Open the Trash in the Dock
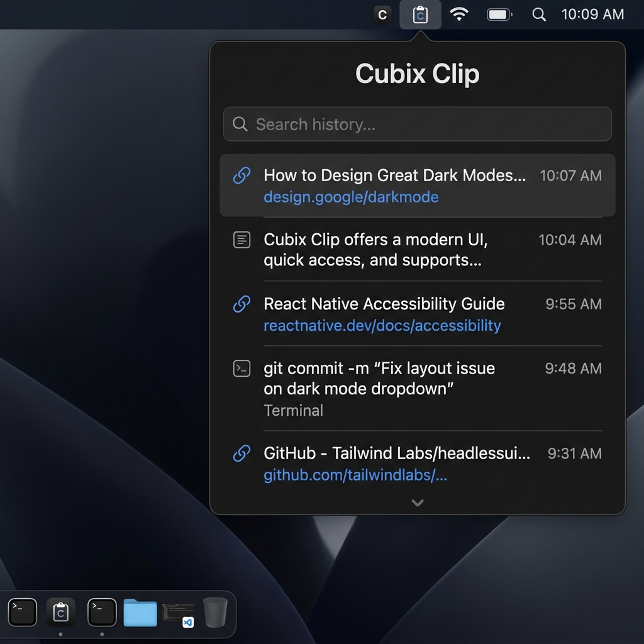Screen dimensions: 644x644 (x=215, y=613)
